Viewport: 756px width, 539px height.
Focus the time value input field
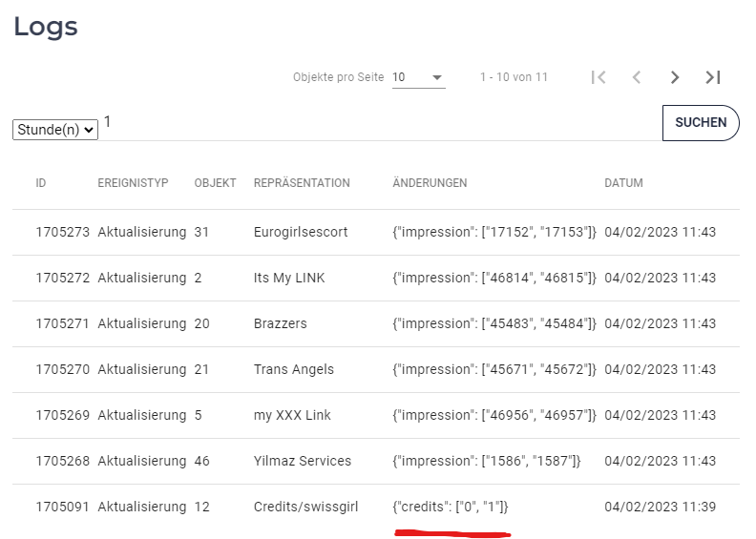381,123
